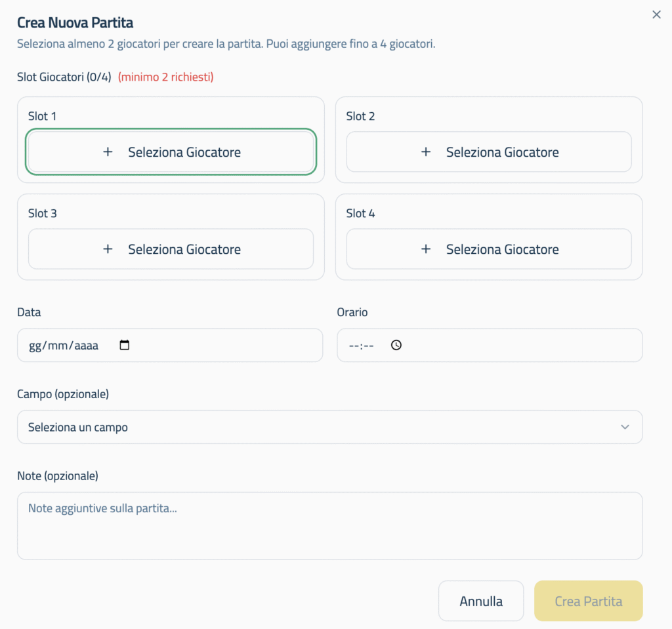This screenshot has height=629, width=672.
Task: Select the Slot 1 'Seleziona Giocatore' text
Action: coord(184,152)
